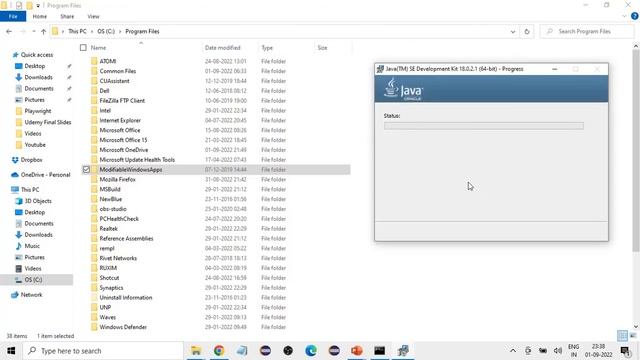640x360 pixels.
Task: Open the Home ribbon tab
Action: pyautogui.click(x=40, y=16)
